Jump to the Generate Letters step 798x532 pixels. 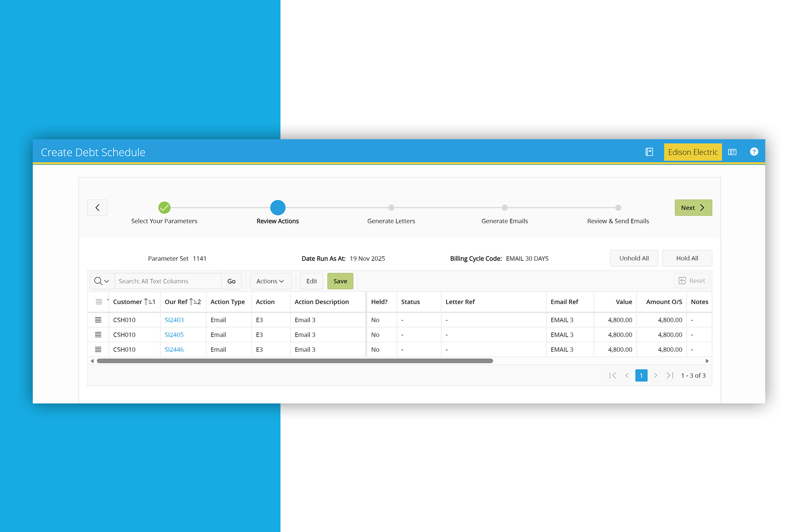tap(391, 208)
